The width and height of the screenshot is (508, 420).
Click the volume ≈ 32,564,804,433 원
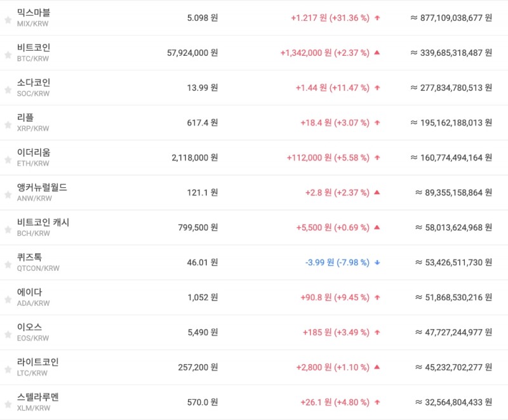(x=453, y=402)
